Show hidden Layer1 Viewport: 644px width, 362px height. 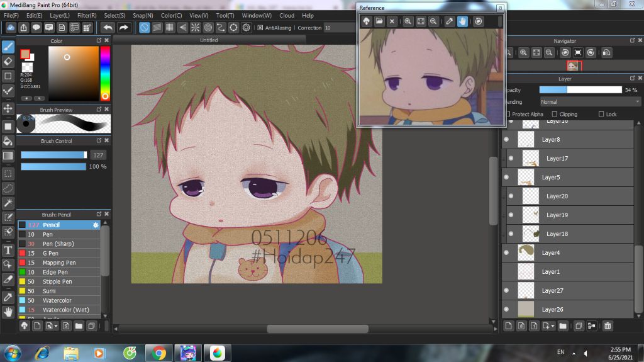(x=506, y=271)
